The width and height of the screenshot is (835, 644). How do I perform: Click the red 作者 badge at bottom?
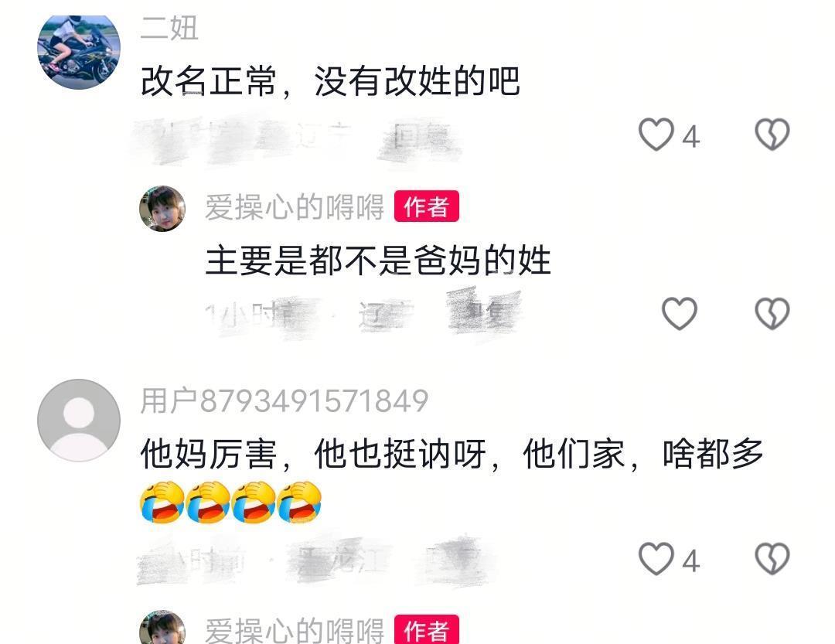426,629
